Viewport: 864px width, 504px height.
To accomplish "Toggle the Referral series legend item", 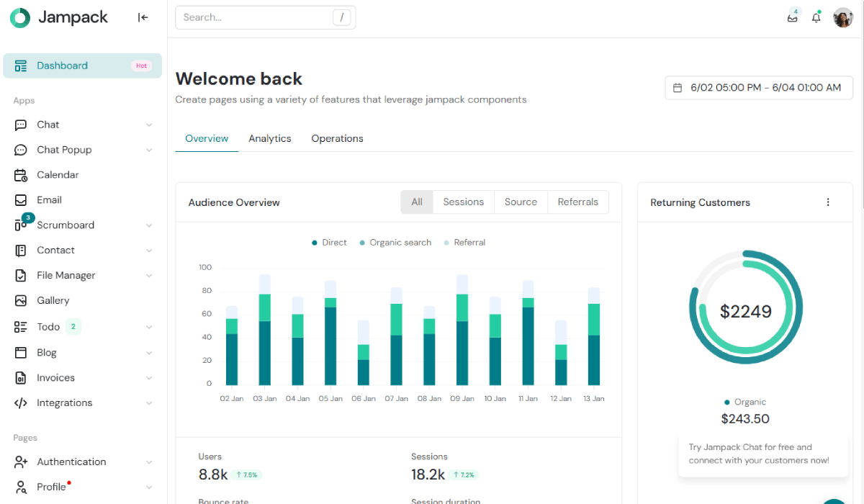I will [464, 243].
